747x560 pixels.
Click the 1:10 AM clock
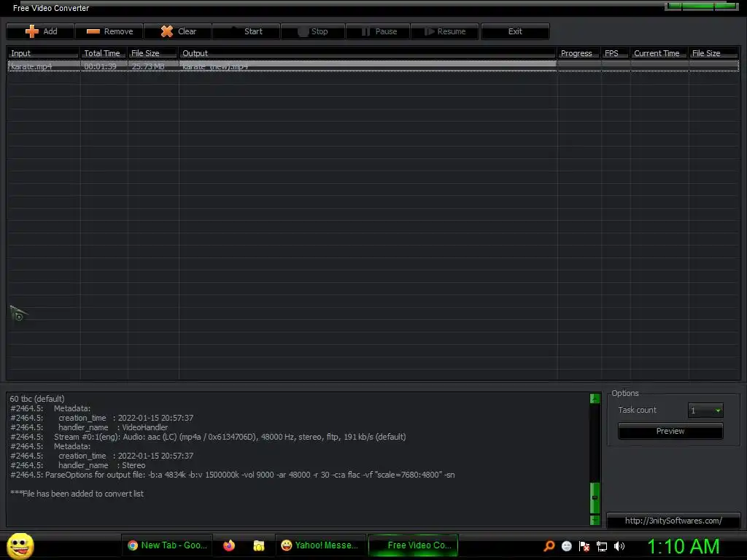683,546
